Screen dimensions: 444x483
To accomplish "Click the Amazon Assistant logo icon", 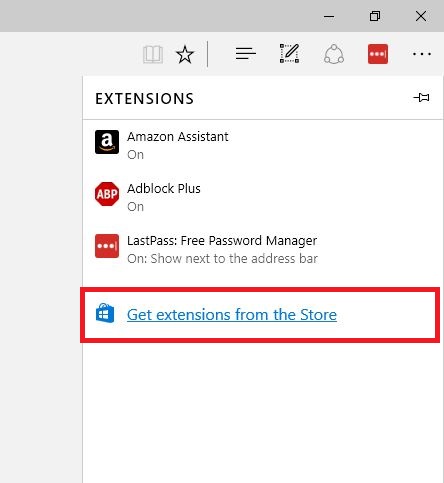I will (107, 142).
